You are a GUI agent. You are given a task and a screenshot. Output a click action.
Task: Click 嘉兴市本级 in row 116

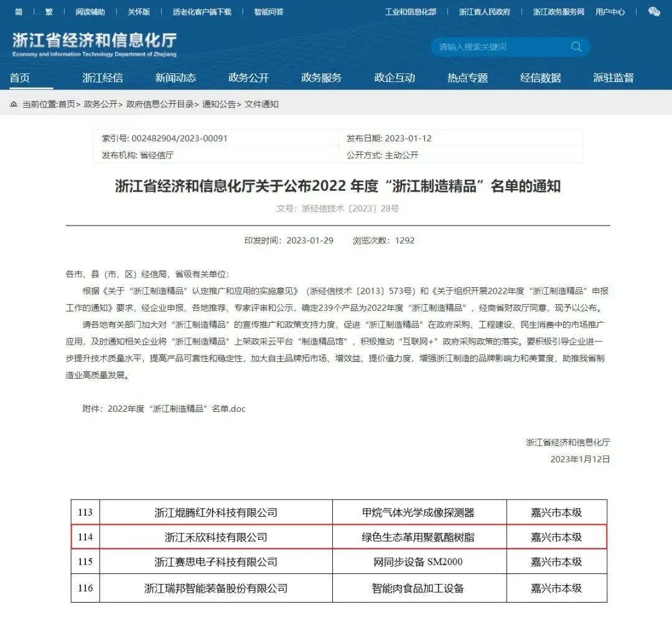click(556, 588)
